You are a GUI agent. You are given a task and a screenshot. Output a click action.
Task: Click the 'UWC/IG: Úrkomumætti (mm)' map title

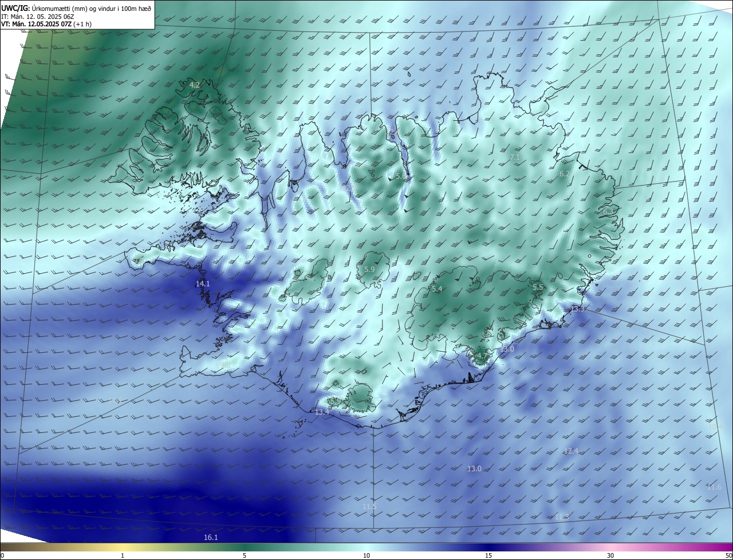pyautogui.click(x=77, y=8)
